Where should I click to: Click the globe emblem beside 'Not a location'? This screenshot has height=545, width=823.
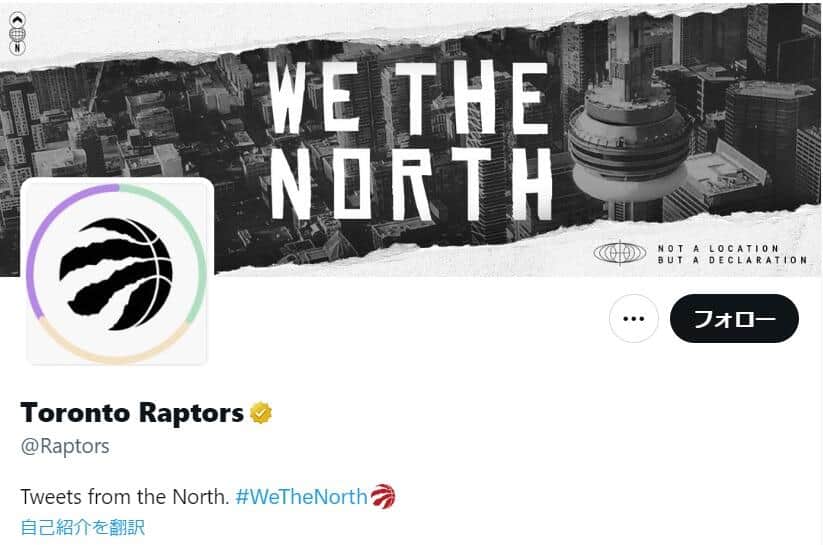pyautogui.click(x=620, y=253)
